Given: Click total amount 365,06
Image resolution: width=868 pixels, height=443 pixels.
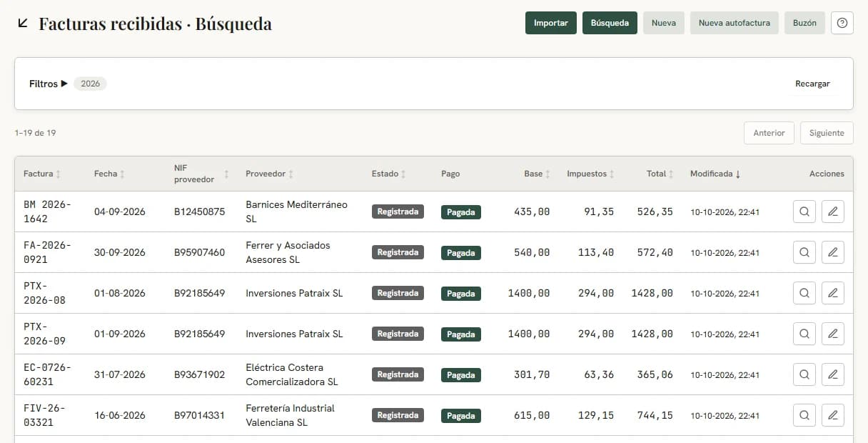Looking at the screenshot, I should [655, 374].
